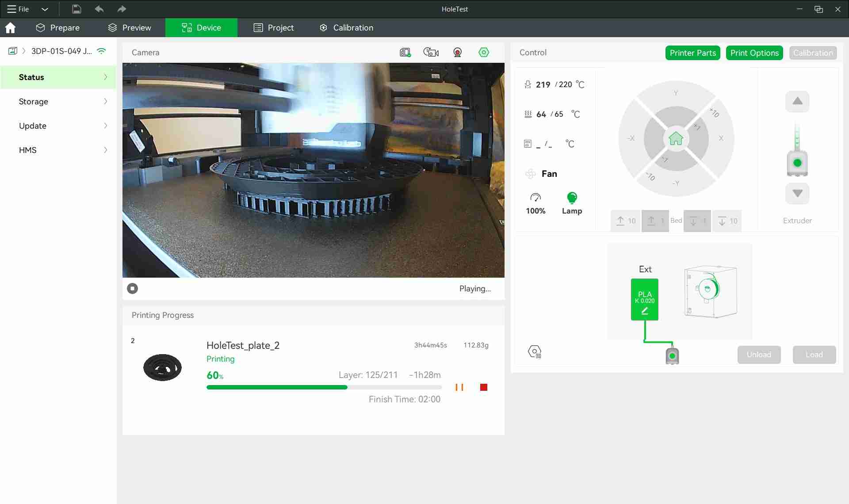Home the printer axes
849x504 pixels.
pos(676,139)
